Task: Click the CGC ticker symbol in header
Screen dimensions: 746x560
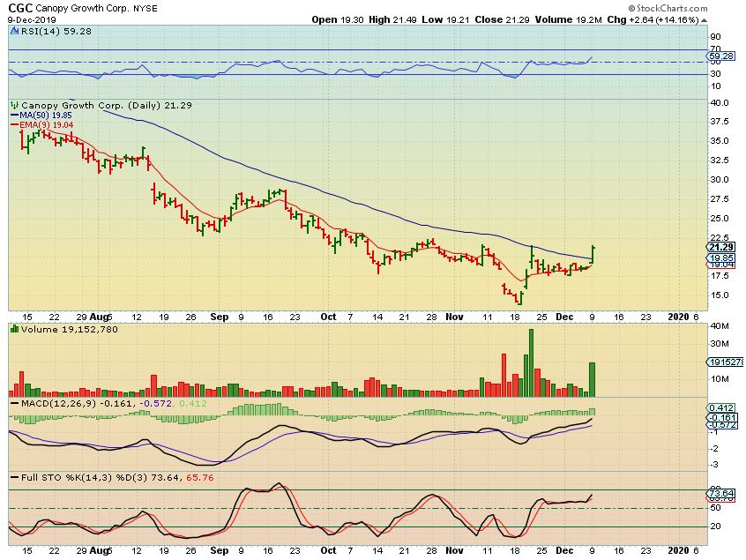Action: click(20, 9)
